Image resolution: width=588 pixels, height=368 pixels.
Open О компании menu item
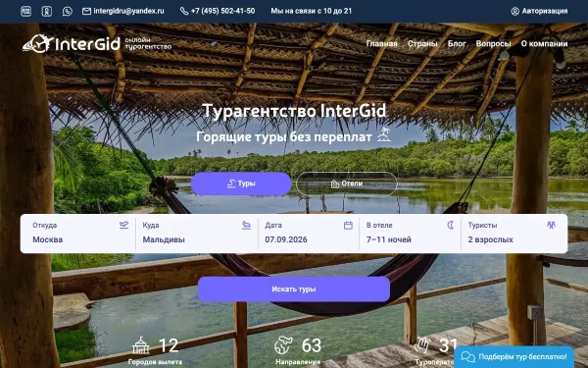(544, 43)
